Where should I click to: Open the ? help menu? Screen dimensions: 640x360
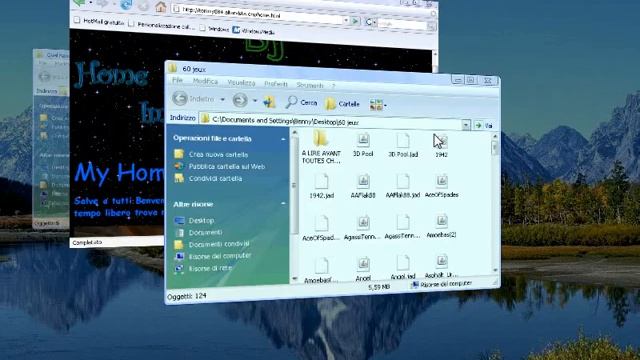333,86
